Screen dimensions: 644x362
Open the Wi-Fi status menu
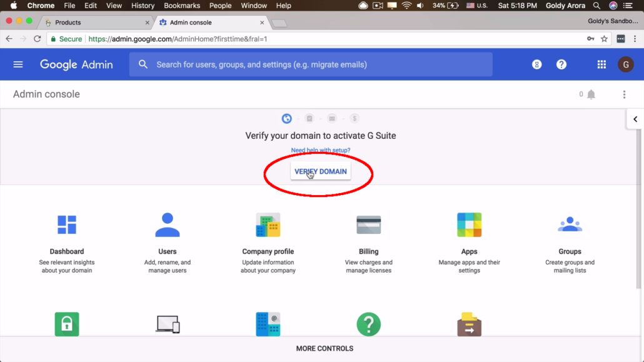[406, 6]
